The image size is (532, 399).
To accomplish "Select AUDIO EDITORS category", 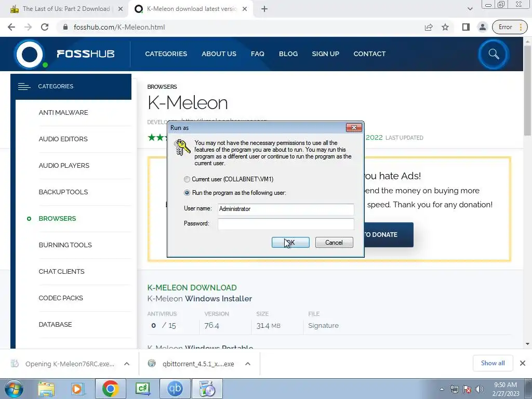I will (63, 139).
